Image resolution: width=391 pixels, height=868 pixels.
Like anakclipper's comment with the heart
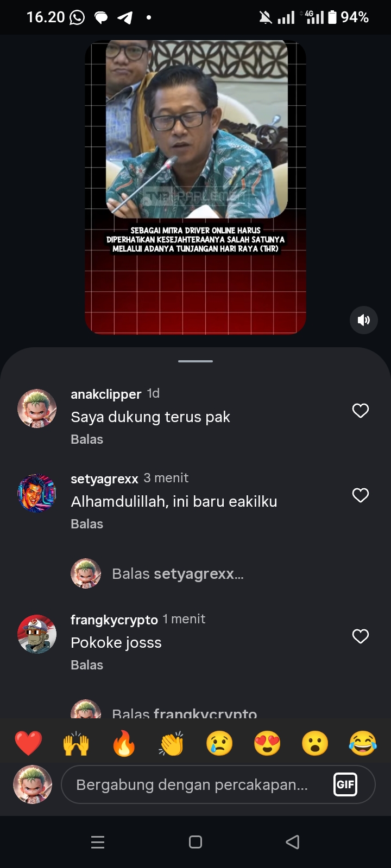tap(361, 411)
